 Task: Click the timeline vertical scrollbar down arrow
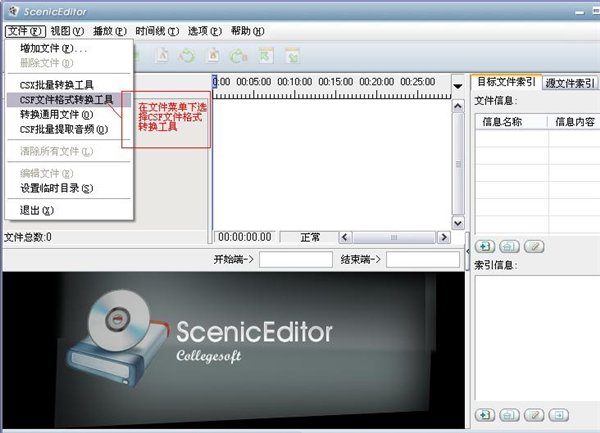tap(458, 222)
